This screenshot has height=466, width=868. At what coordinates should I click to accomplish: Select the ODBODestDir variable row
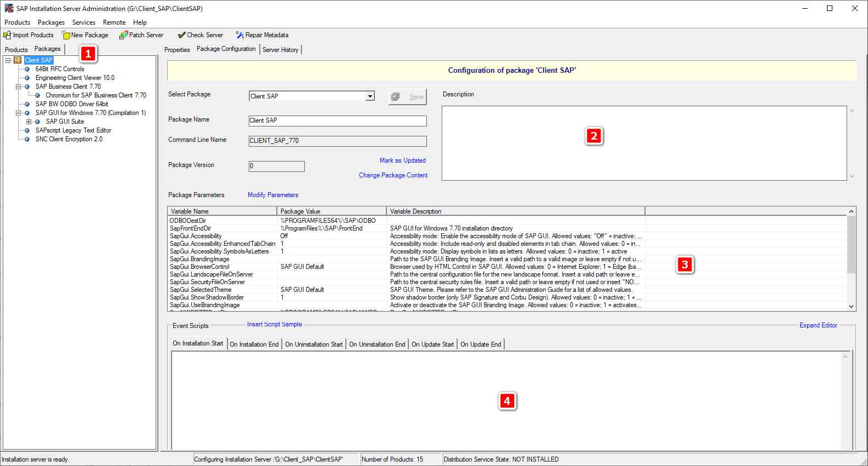point(507,221)
